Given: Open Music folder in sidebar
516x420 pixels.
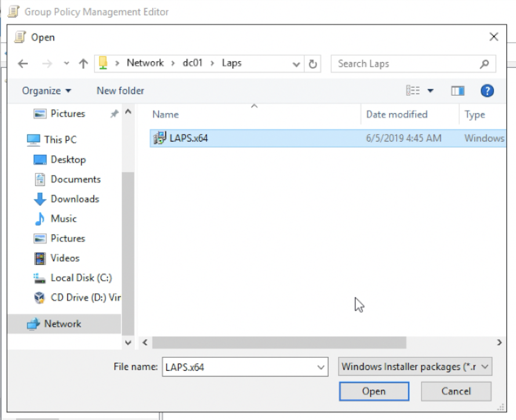Looking at the screenshot, I should [x=64, y=219].
